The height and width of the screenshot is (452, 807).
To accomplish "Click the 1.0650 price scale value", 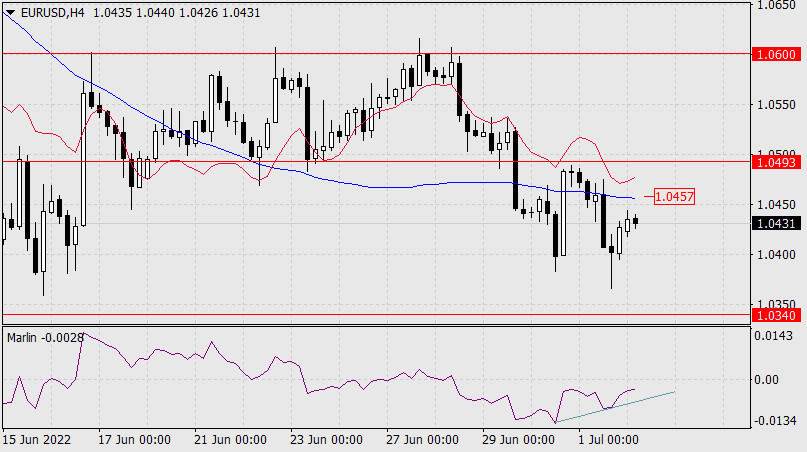I will [776, 6].
